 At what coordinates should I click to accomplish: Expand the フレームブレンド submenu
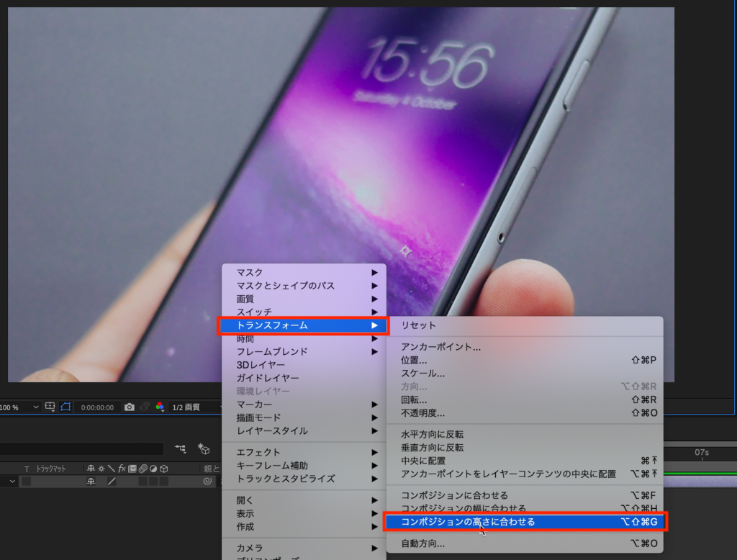coord(304,351)
